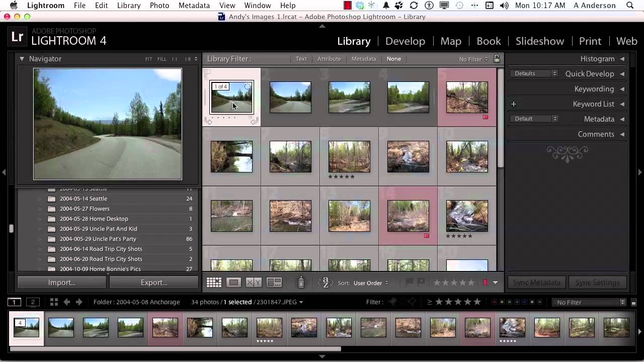Switch to the Develop module
This screenshot has height=362, width=644.
(x=405, y=41)
